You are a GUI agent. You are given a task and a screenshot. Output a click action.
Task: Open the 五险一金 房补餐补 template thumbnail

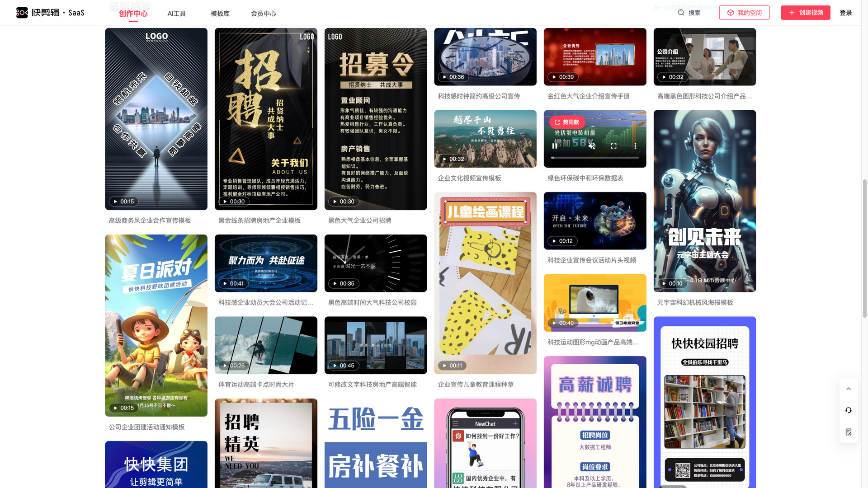[375, 443]
